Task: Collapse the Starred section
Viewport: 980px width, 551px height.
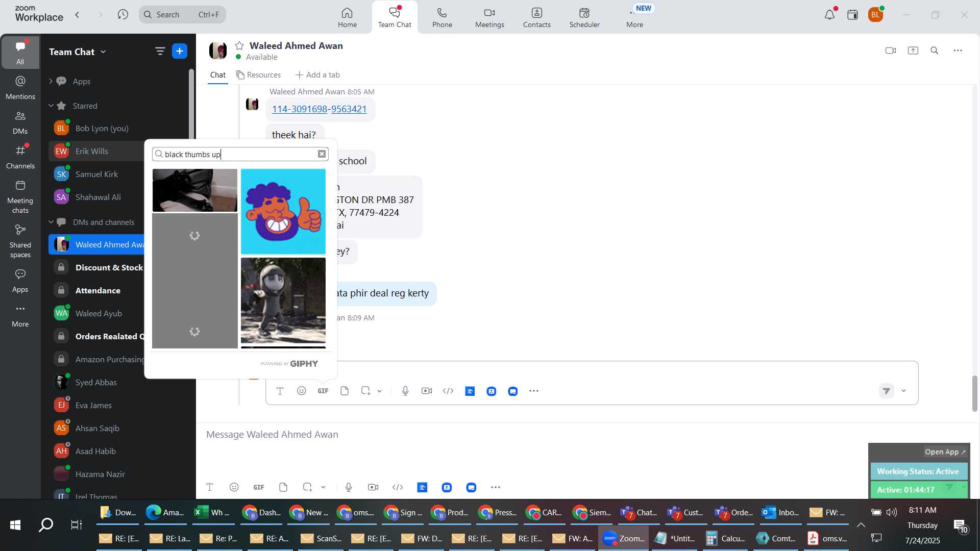Action: [x=51, y=106]
